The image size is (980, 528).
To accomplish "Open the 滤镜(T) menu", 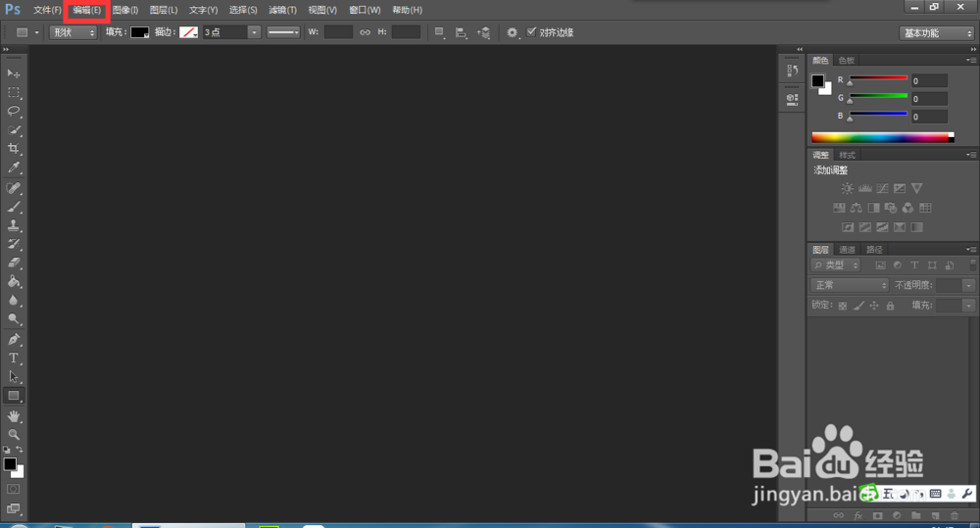I will click(x=282, y=10).
